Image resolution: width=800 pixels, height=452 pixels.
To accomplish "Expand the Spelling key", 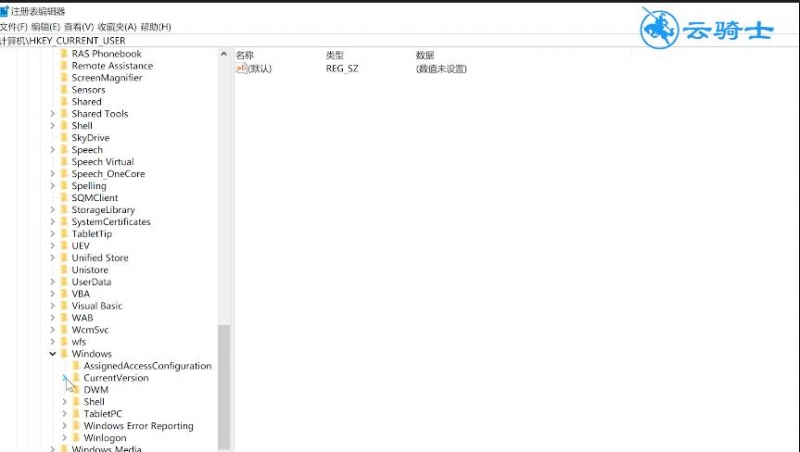I will (53, 186).
